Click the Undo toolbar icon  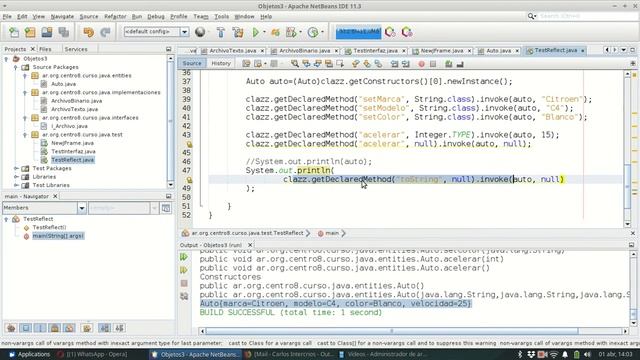tap(88, 32)
